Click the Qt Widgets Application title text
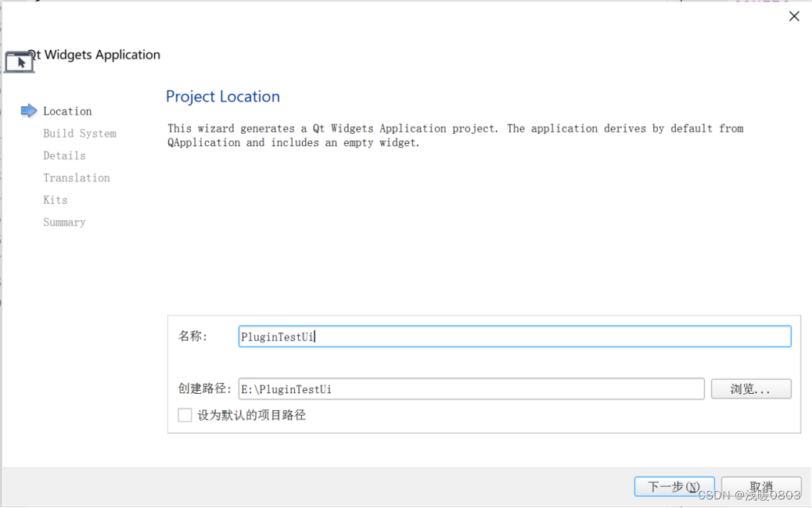Viewport: 812px width, 508px height. pyautogui.click(x=94, y=55)
